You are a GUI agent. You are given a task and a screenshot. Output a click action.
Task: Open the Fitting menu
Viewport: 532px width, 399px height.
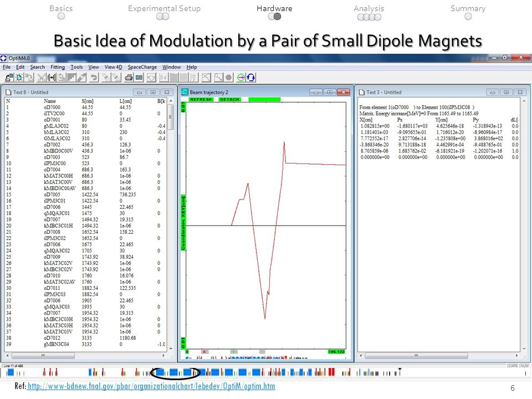pos(58,67)
